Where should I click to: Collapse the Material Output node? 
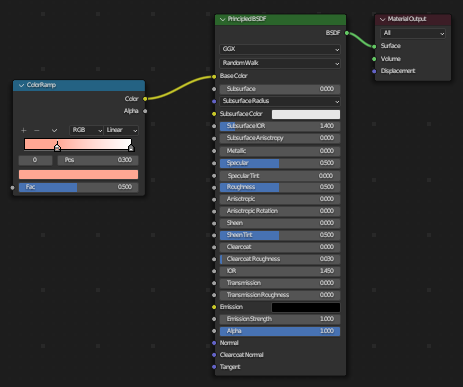383,19
